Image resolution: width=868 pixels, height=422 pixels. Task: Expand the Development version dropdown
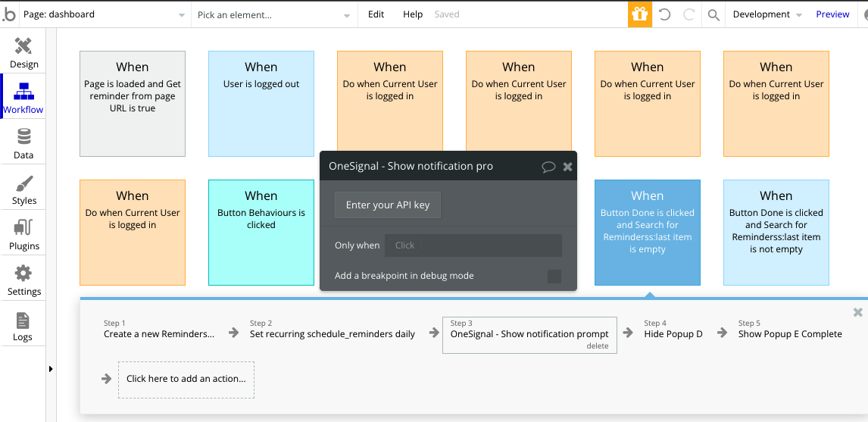click(767, 14)
